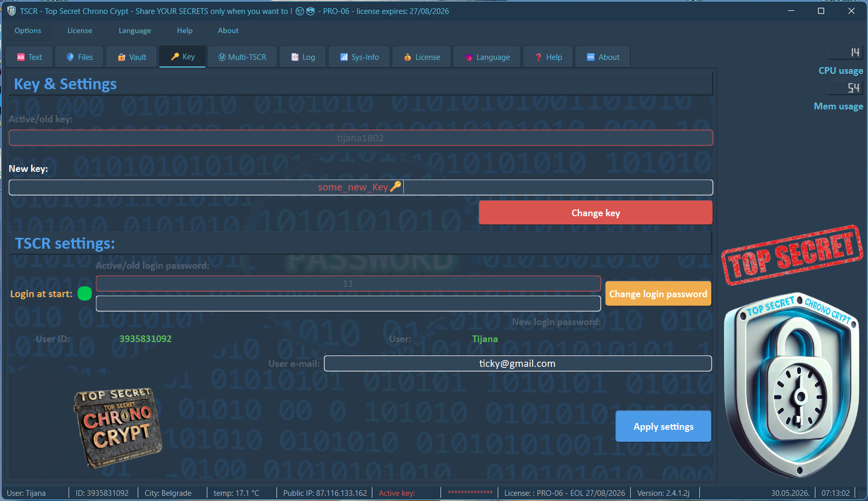Click Change login password button
868x501 pixels.
coord(658,294)
